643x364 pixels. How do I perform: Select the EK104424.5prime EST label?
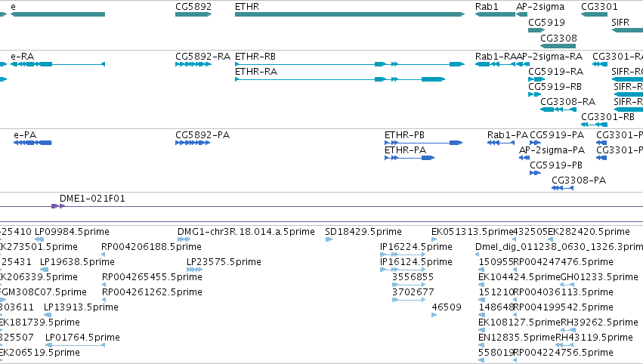click(x=519, y=277)
